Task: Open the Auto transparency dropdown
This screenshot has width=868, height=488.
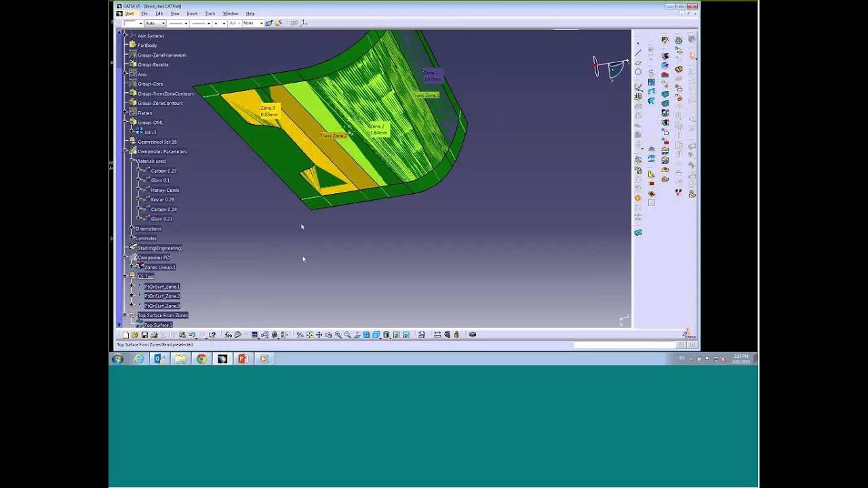Action: pos(155,23)
